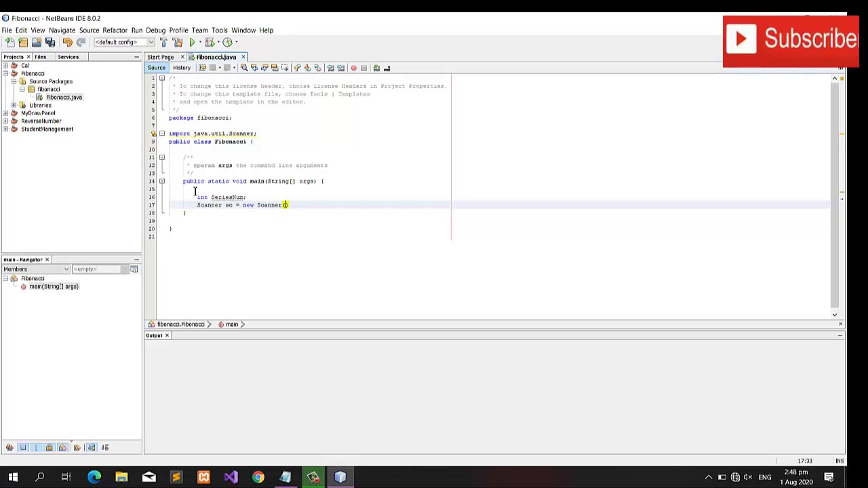
Task: Click the Source view button
Action: 157,68
